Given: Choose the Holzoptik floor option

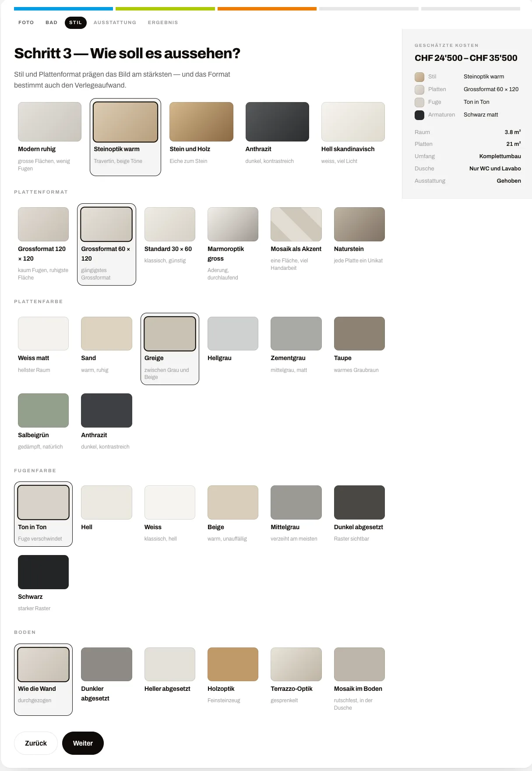Looking at the screenshot, I should click(x=233, y=679).
